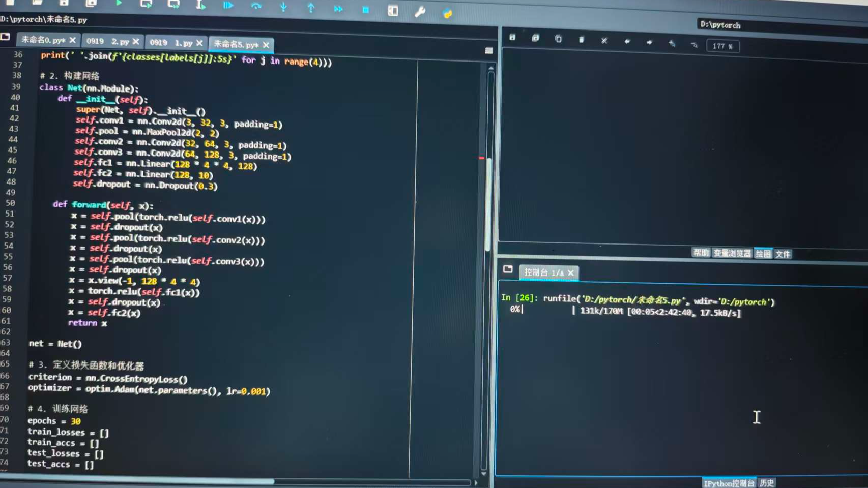The width and height of the screenshot is (868, 488).
Task: Click the runfile command in the console
Action: (x=659, y=300)
